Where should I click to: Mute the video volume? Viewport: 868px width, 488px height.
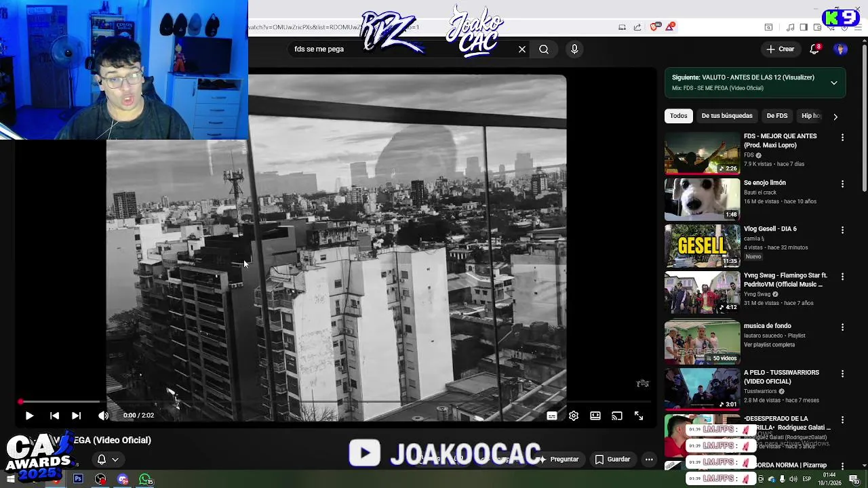103,415
